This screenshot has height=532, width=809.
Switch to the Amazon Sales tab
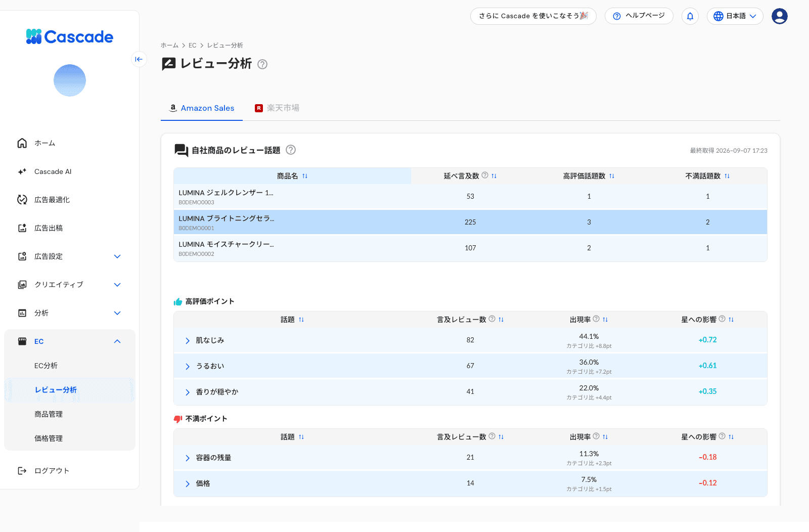point(202,108)
